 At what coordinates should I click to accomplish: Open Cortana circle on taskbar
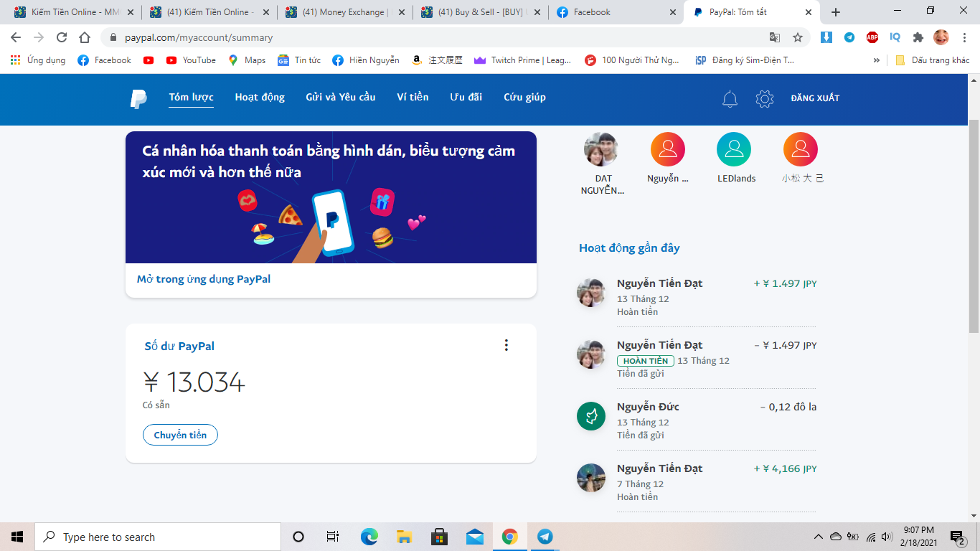click(x=298, y=537)
